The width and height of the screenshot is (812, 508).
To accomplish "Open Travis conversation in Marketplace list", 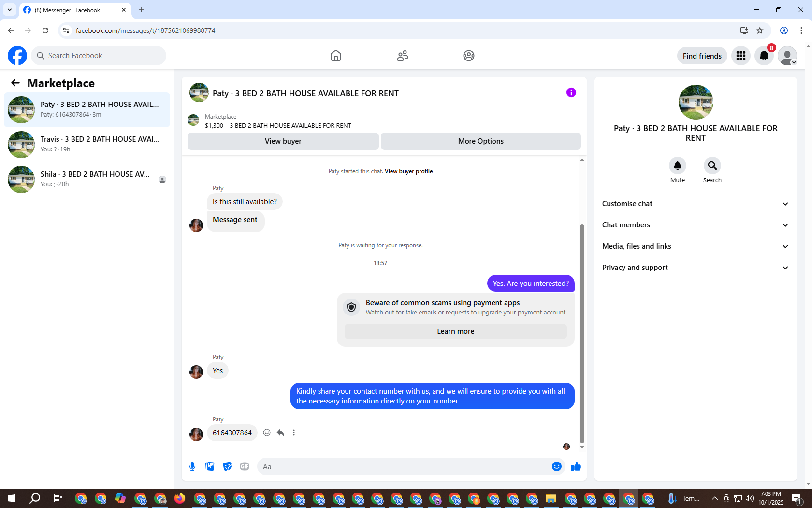I will pos(87,145).
